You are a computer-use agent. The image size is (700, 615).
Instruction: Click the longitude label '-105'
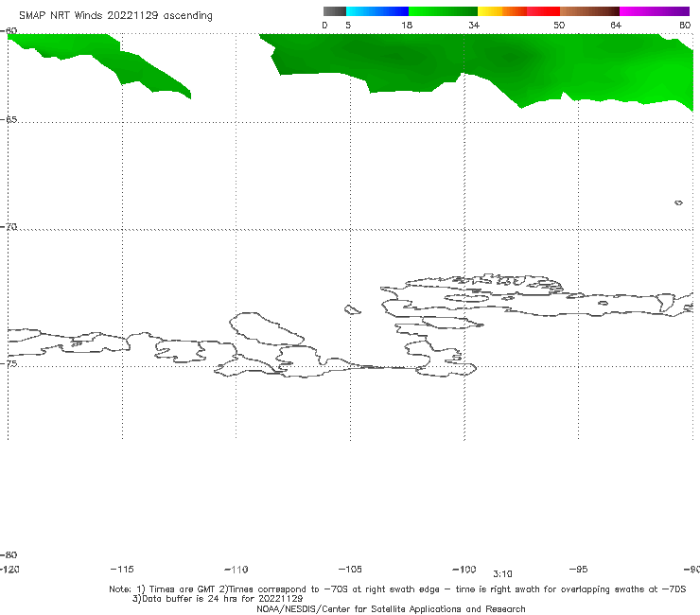coord(350,569)
